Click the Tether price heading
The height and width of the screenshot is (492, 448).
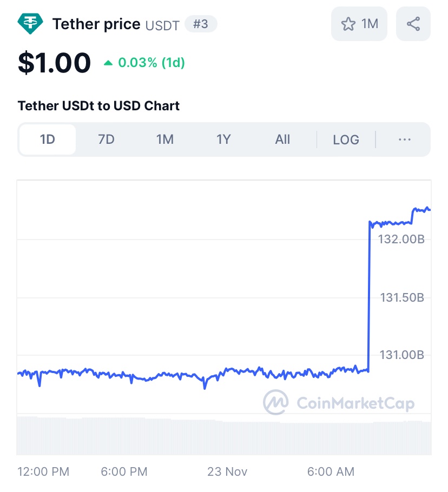pos(96,24)
